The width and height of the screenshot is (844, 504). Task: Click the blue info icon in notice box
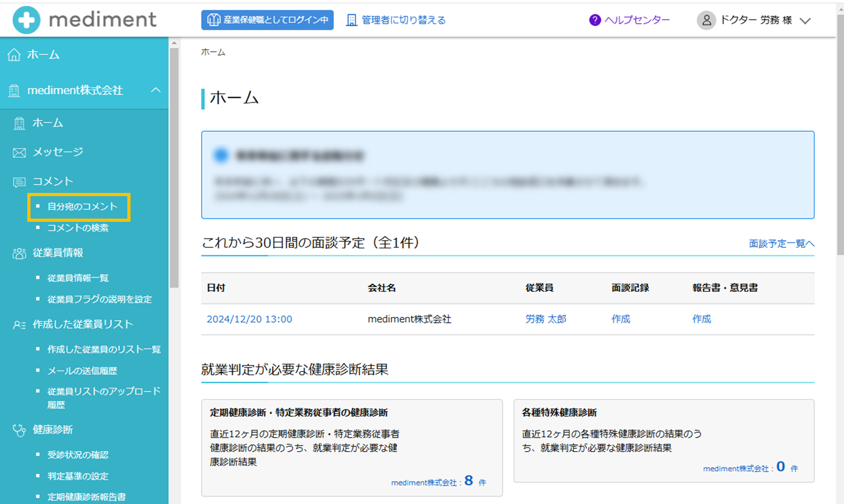[221, 156]
